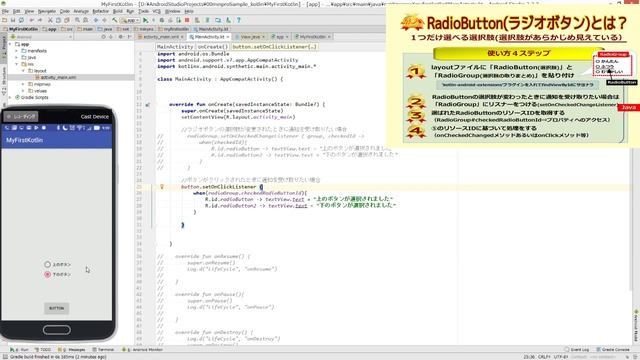This screenshot has width=640, height=360.
Task: Click scroll-from-source icon in Project panel
Action: click(103, 37)
